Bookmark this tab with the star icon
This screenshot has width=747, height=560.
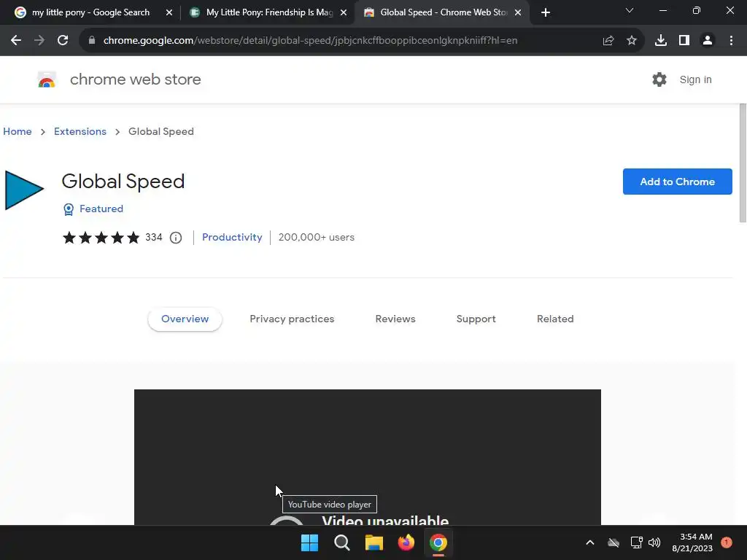[x=631, y=41]
